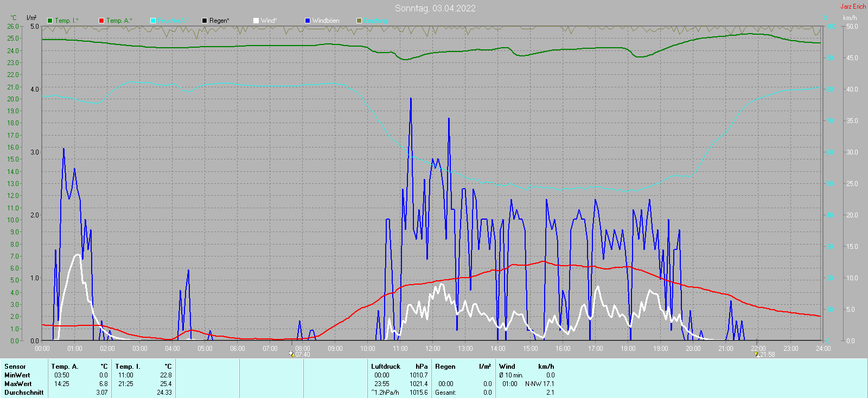Click the cyan Feuchte A. legend swatch
Screen dimensions: 868x398
click(x=153, y=21)
